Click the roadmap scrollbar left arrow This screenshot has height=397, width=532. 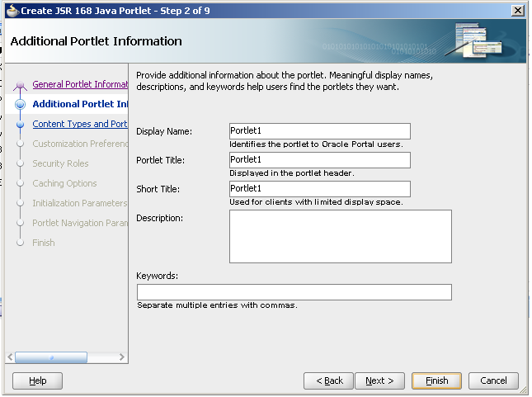pos(10,357)
